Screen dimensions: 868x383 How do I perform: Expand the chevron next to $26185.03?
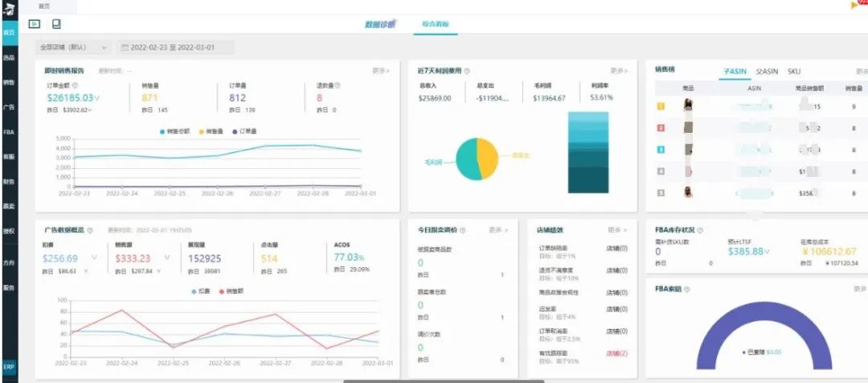(x=97, y=98)
